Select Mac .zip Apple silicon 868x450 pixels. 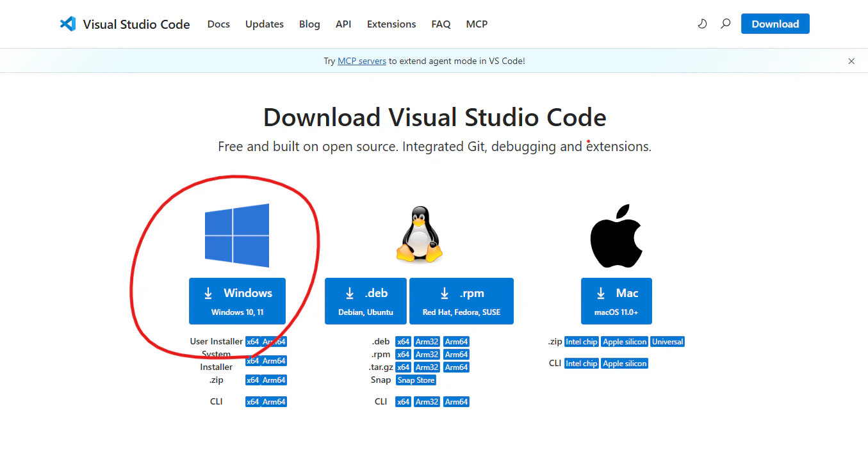[625, 342]
